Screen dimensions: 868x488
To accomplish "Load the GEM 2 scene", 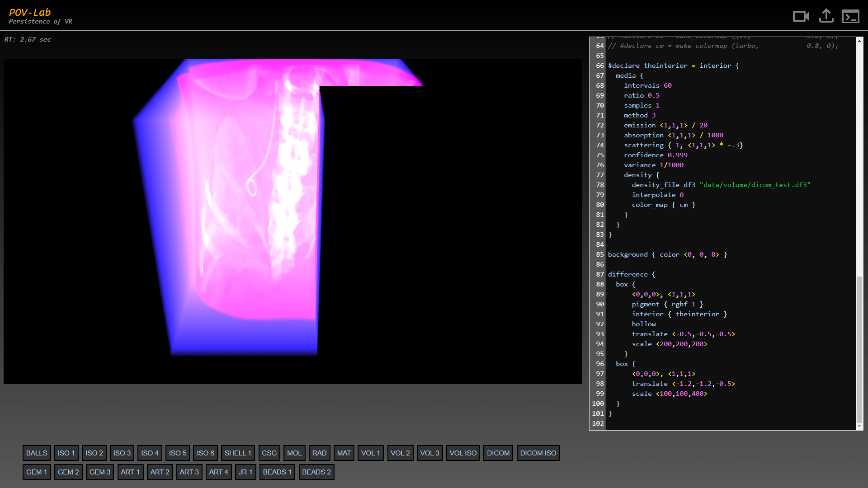I will click(x=68, y=472).
